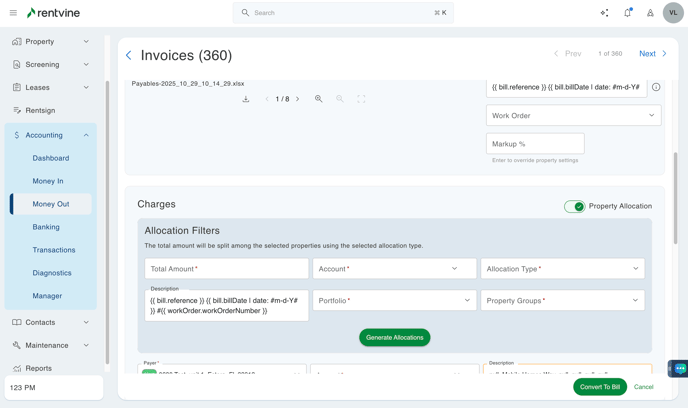Zoom in on the document preview
The image size is (688, 408).
[x=319, y=99]
